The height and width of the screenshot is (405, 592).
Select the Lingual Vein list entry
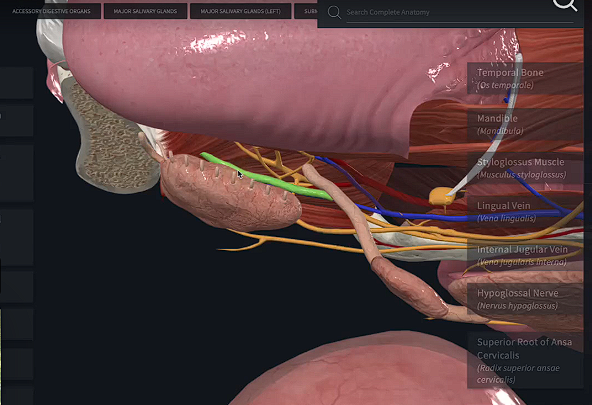point(525,212)
